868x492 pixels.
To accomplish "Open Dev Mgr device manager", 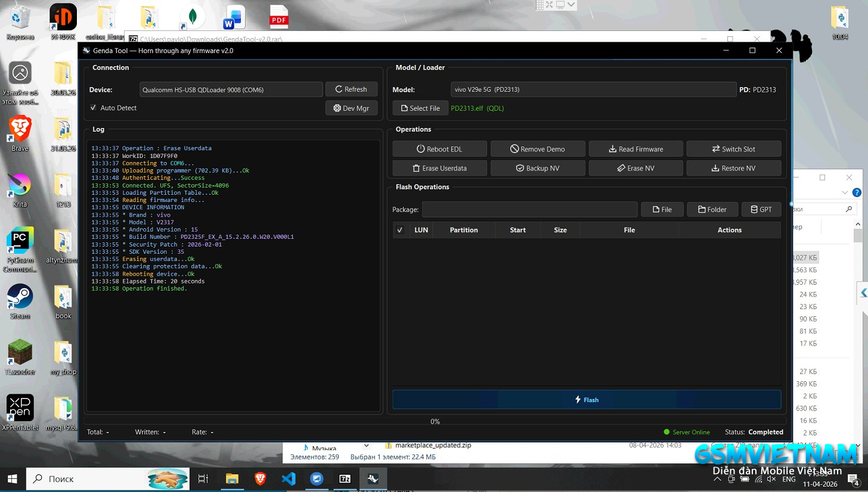I will 351,108.
